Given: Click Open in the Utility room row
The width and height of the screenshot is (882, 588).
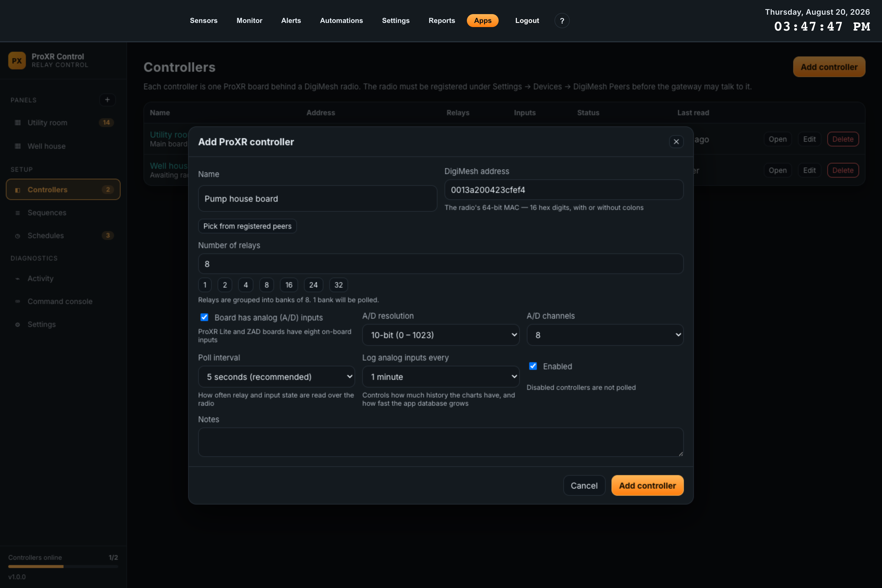Looking at the screenshot, I should click(777, 139).
